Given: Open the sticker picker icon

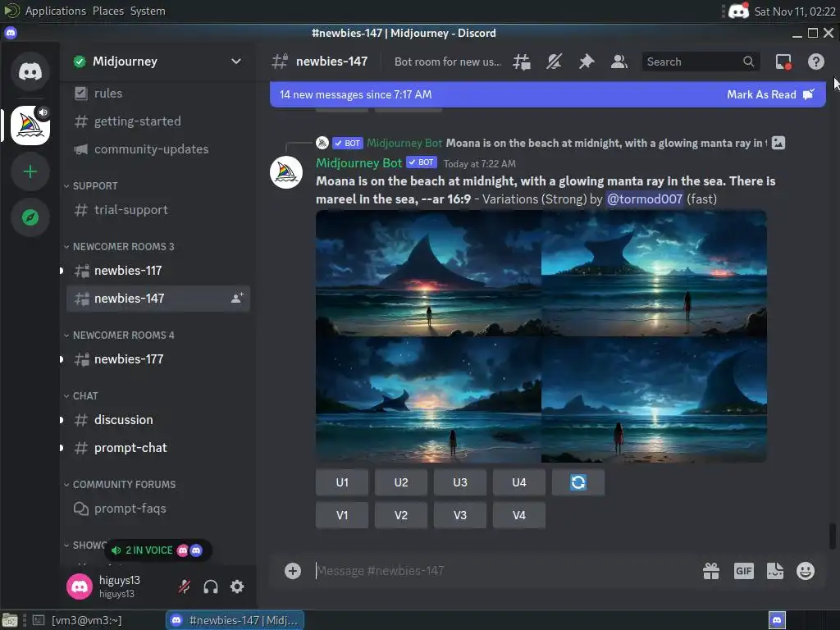Looking at the screenshot, I should [x=774, y=571].
